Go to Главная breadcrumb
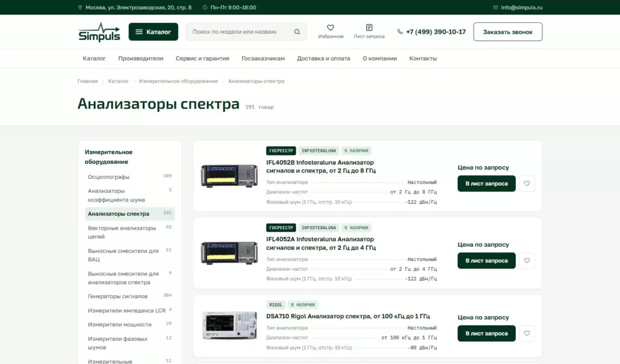Screen dimensions: 620x364 tap(88, 81)
